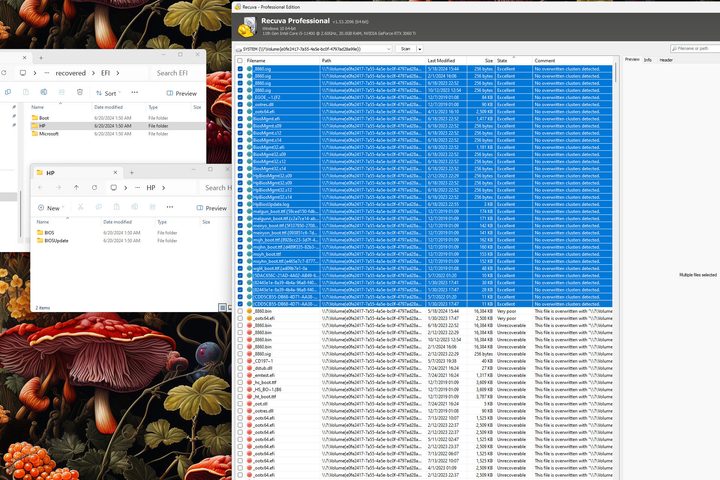This screenshot has width=720, height=480.
Task: Expand chevron after EFI in address bar
Action: pyautogui.click(x=118, y=73)
